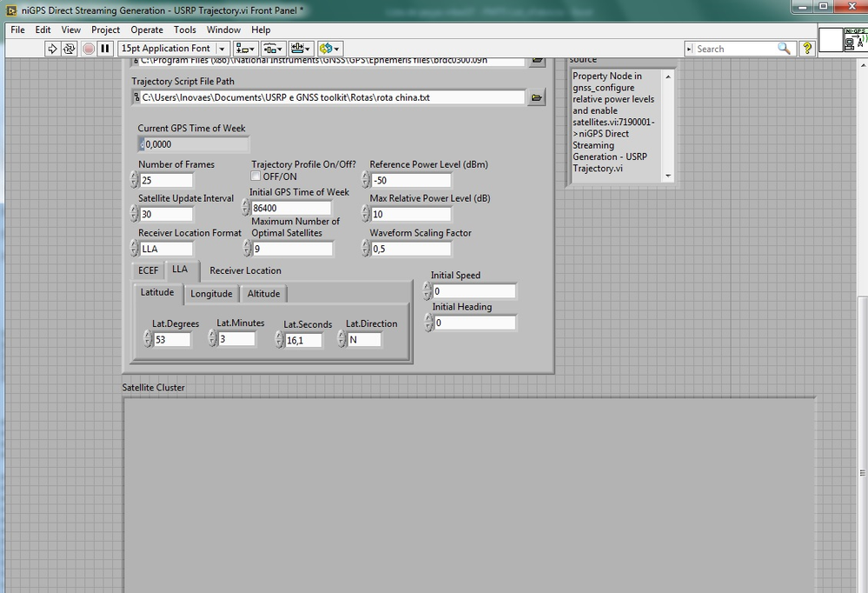Viewport: 868px width, 593px height.
Task: Open the Project menu
Action: (105, 30)
